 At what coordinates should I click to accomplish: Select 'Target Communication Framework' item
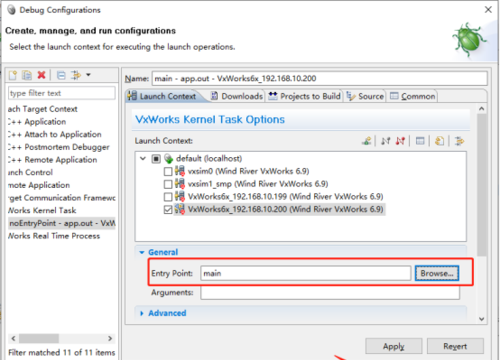point(62,198)
